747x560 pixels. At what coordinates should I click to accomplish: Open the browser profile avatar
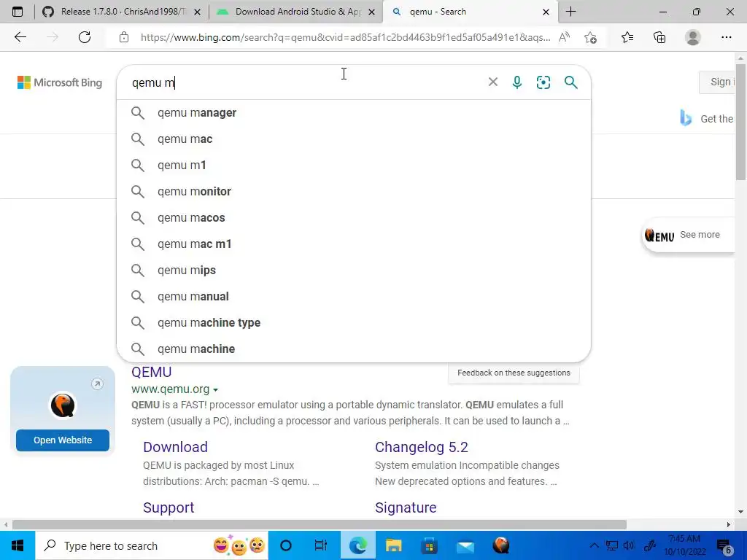pos(693,37)
